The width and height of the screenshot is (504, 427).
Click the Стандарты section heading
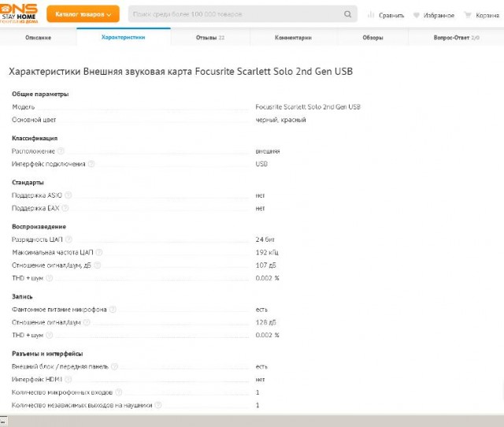[28, 182]
